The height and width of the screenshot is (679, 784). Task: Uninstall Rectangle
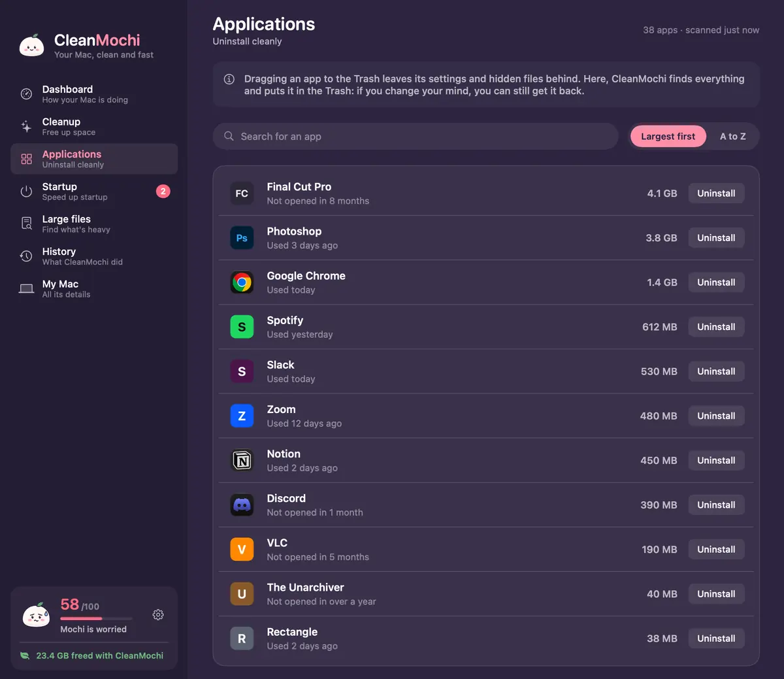point(716,638)
